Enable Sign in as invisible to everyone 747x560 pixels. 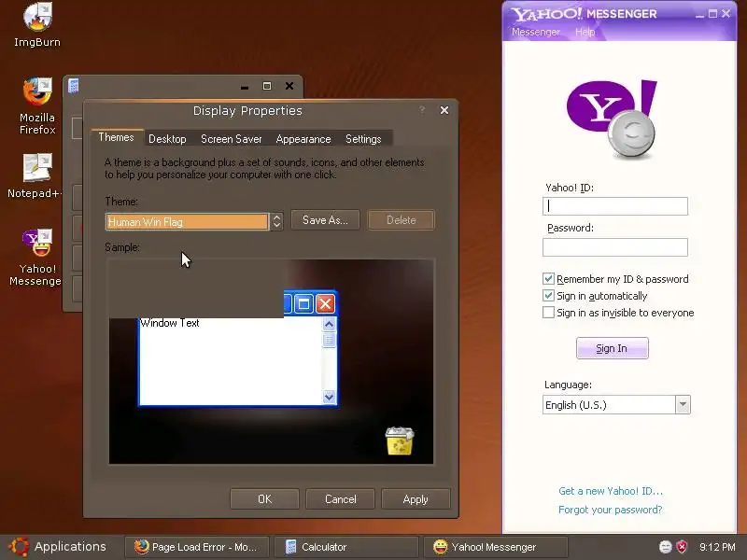coord(548,313)
